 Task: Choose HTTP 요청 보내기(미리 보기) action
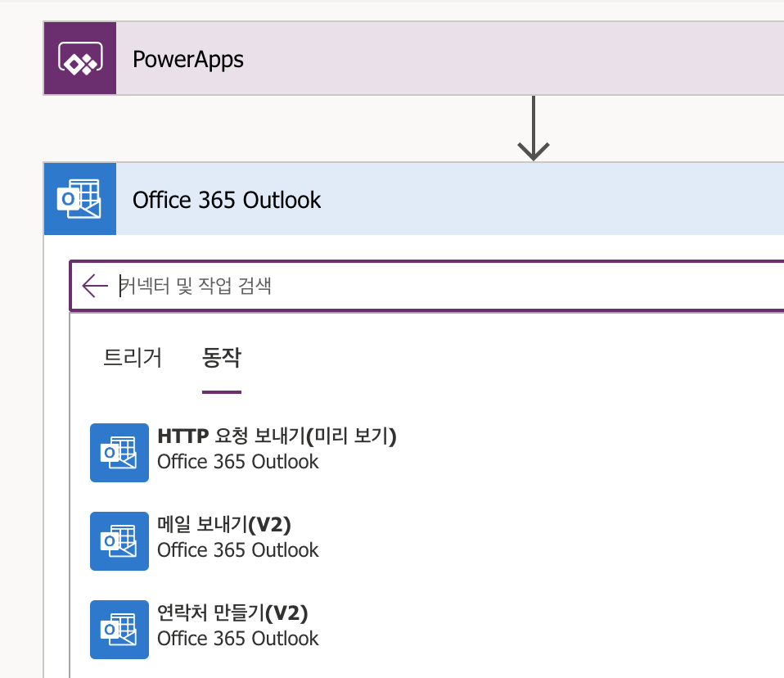pos(277,436)
